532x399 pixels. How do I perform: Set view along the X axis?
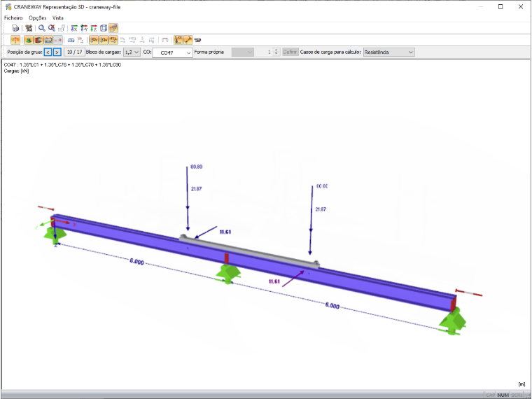pyautogui.click(x=74, y=28)
